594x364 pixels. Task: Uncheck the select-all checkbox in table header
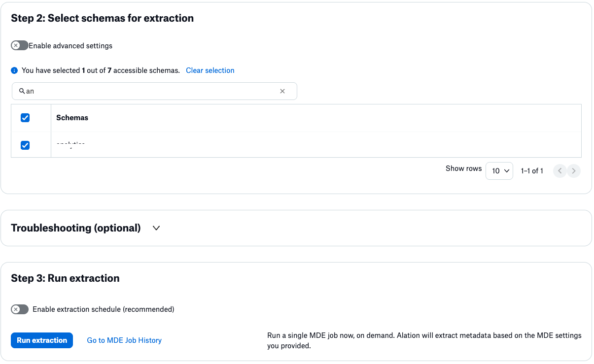point(25,118)
